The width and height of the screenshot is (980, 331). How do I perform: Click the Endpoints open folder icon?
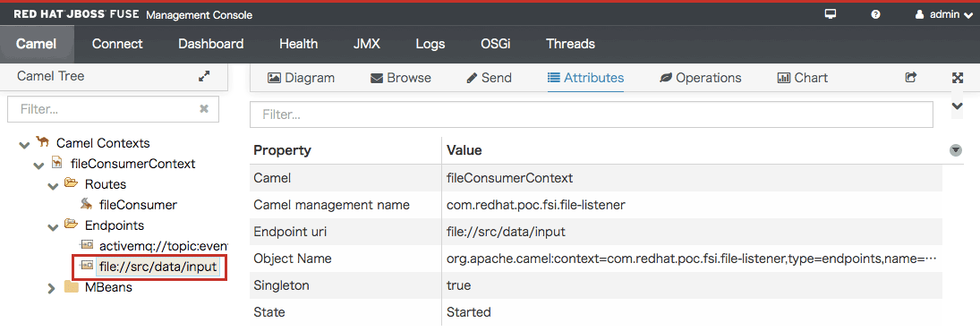tap(72, 225)
